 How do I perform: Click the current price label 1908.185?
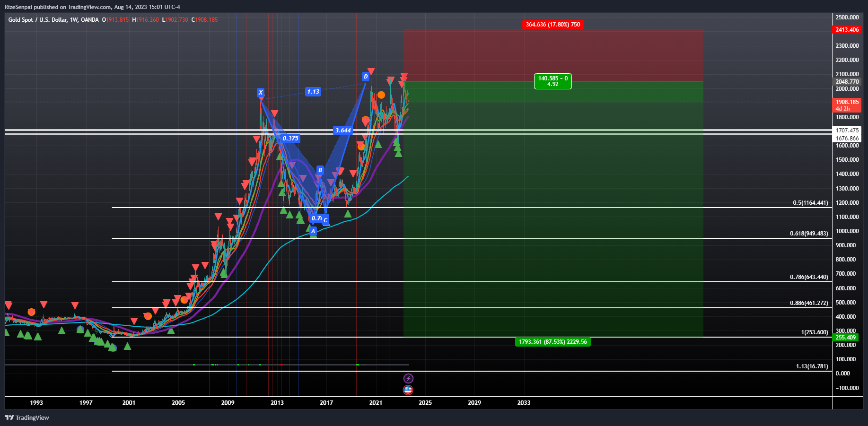[x=847, y=102]
